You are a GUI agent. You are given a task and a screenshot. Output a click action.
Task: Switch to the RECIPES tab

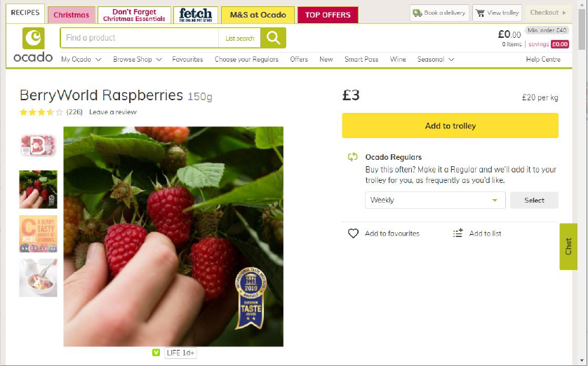click(25, 13)
